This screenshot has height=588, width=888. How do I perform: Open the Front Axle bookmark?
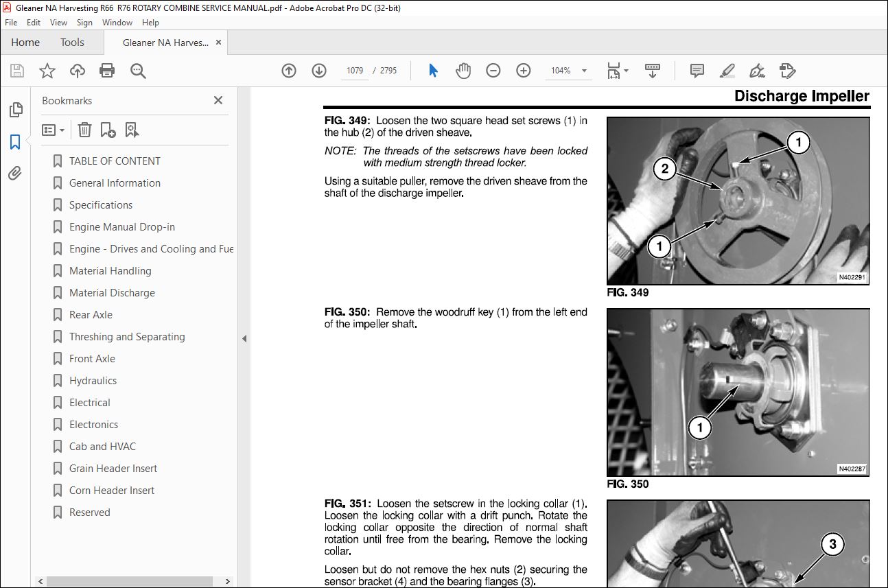pos(92,359)
